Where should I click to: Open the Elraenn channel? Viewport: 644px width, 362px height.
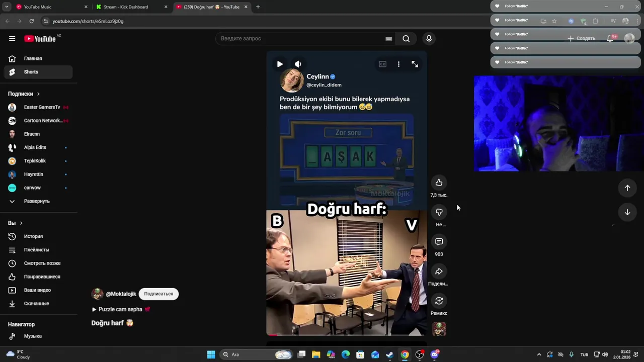38,134
